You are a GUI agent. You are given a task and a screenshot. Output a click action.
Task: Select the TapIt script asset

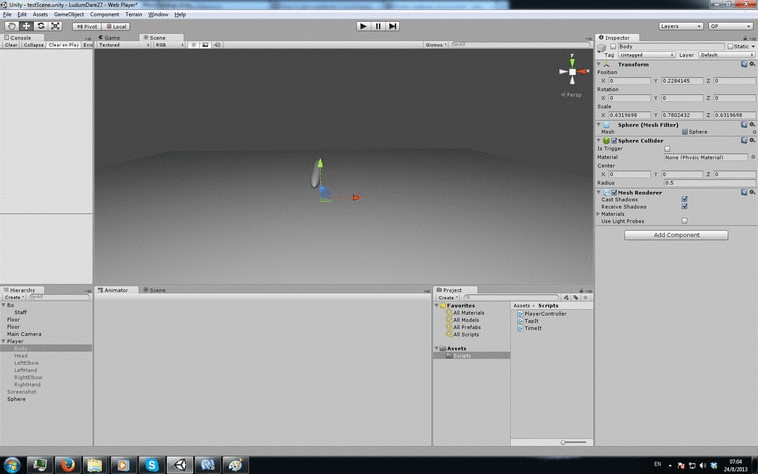528,321
